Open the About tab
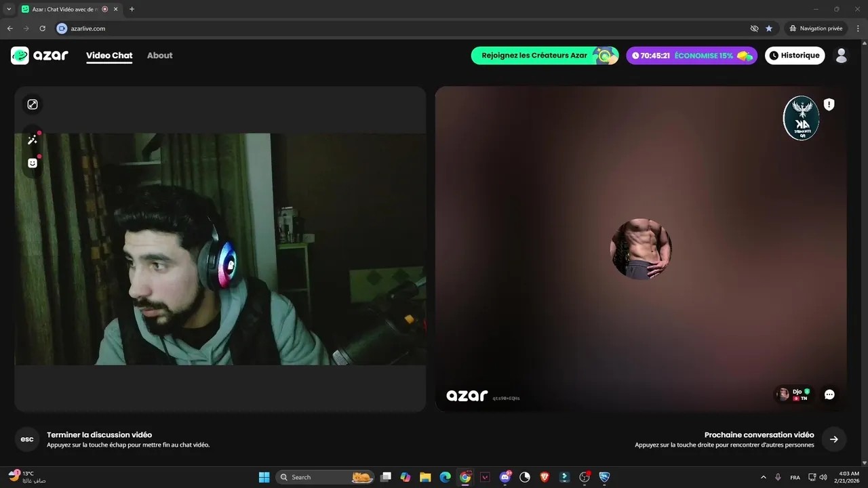The width and height of the screenshot is (868, 488). pos(160,56)
